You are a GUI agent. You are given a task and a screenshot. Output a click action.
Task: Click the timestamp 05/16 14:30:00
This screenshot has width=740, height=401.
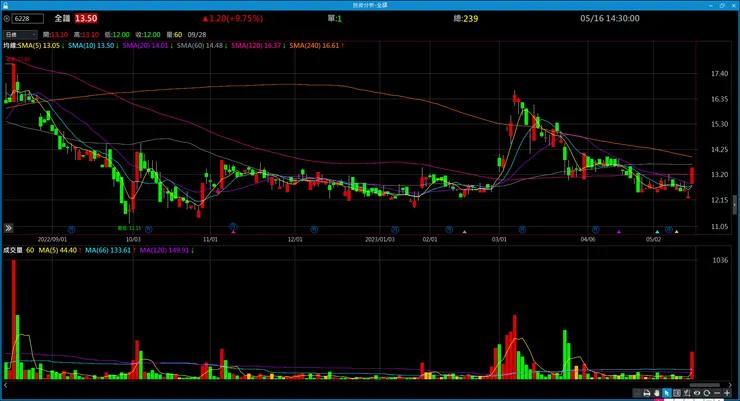click(x=610, y=18)
